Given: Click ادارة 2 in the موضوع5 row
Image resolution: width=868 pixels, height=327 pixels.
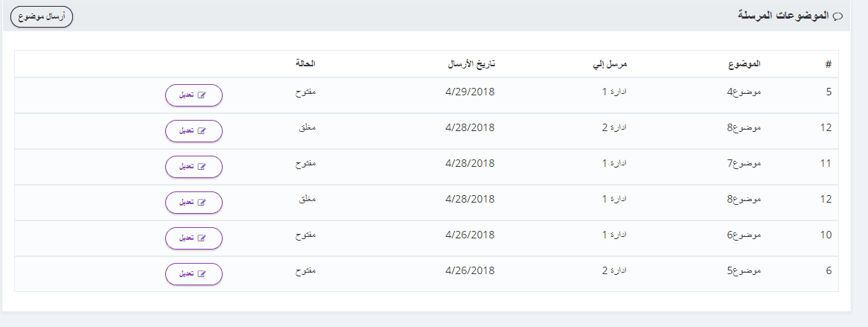Looking at the screenshot, I should 614,270.
